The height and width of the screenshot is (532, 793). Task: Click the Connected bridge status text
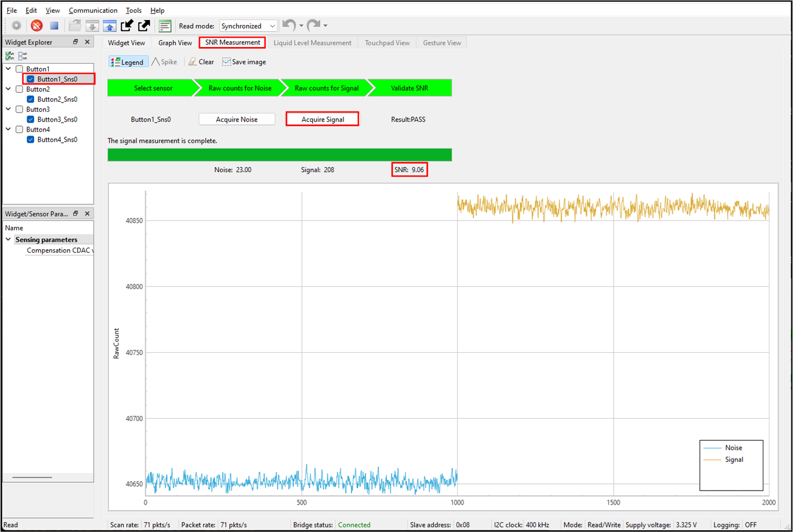click(x=354, y=525)
